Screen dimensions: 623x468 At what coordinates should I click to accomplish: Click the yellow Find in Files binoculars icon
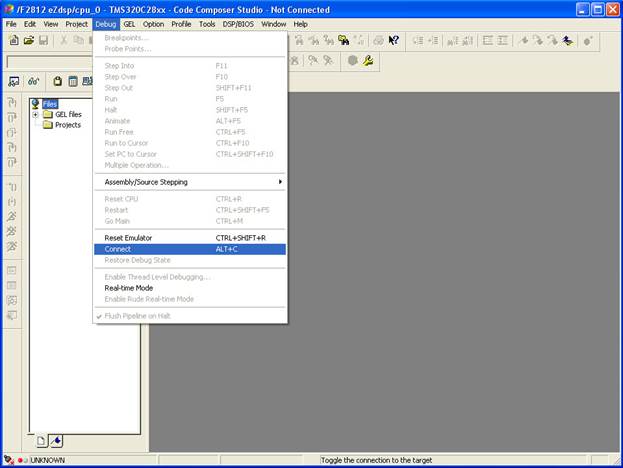click(344, 40)
